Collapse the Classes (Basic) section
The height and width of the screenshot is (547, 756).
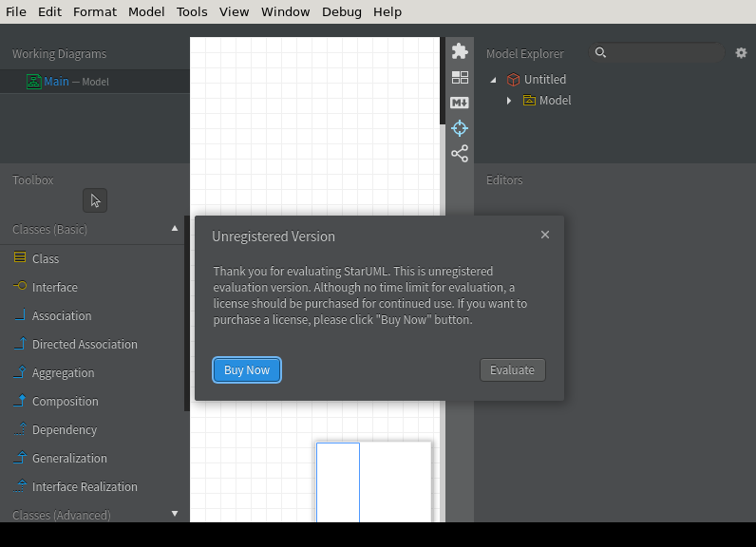click(175, 229)
